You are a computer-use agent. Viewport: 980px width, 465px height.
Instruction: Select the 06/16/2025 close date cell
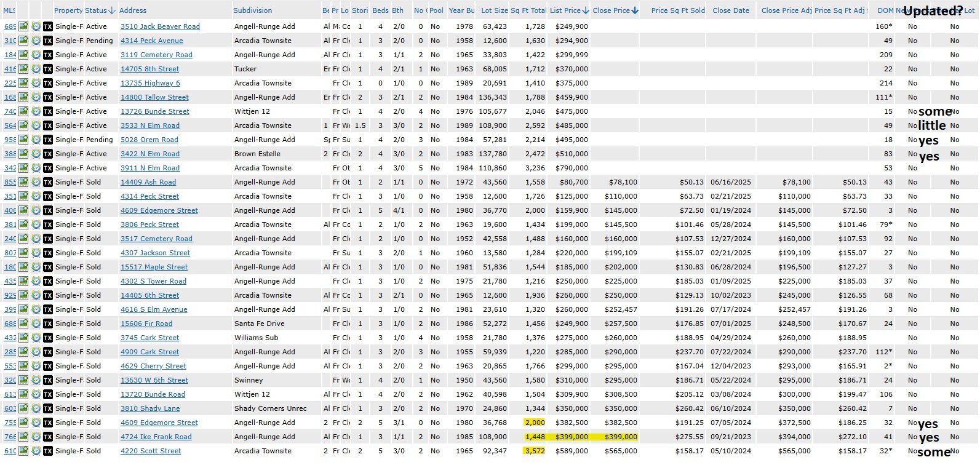coord(731,182)
